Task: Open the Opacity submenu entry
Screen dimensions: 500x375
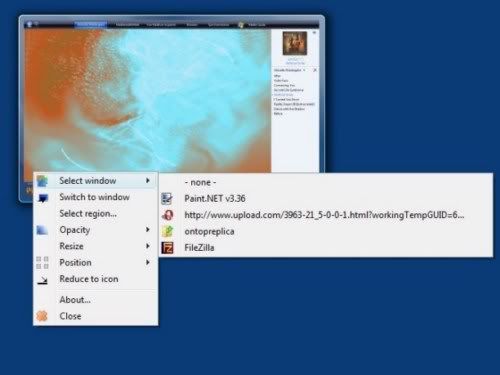Action: tap(95, 230)
